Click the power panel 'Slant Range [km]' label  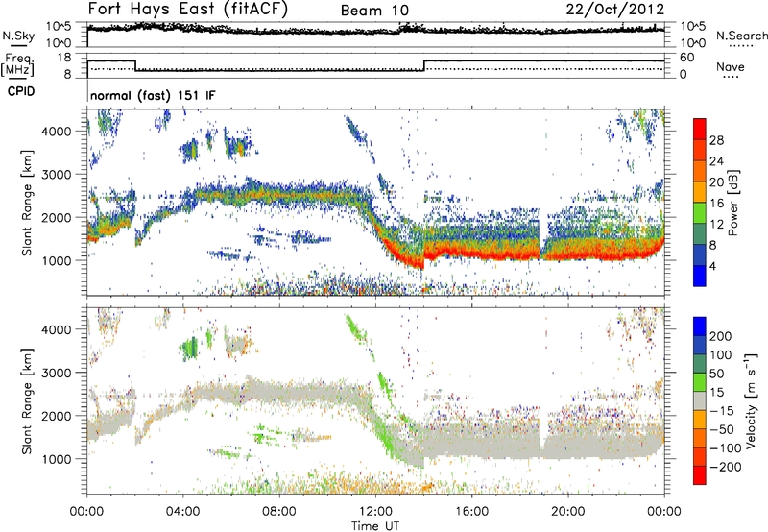click(x=27, y=203)
